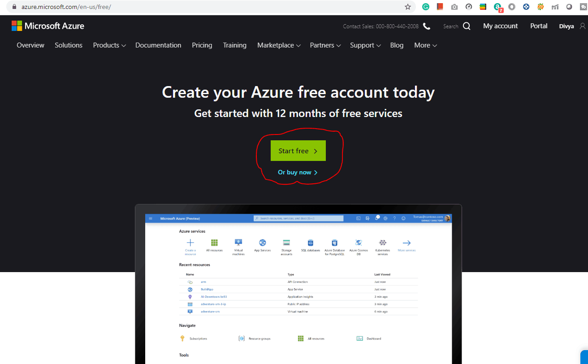This screenshot has width=588, height=364.
Task: Open the Documentation menu item
Action: coord(158,45)
